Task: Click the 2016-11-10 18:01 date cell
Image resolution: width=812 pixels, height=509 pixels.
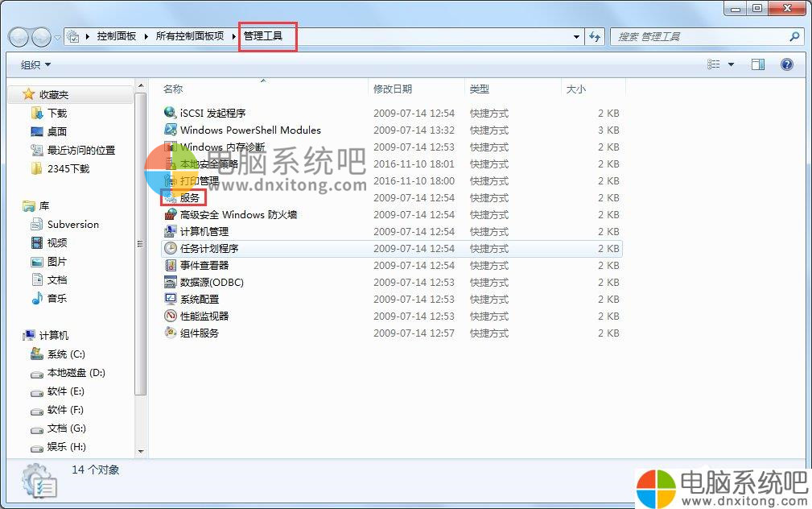Action: pos(414,163)
